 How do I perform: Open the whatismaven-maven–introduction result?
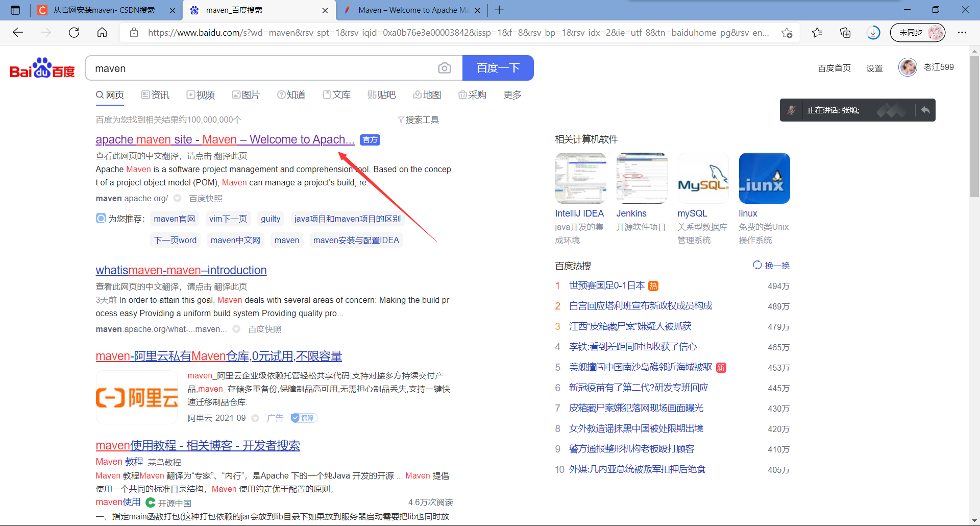(181, 270)
